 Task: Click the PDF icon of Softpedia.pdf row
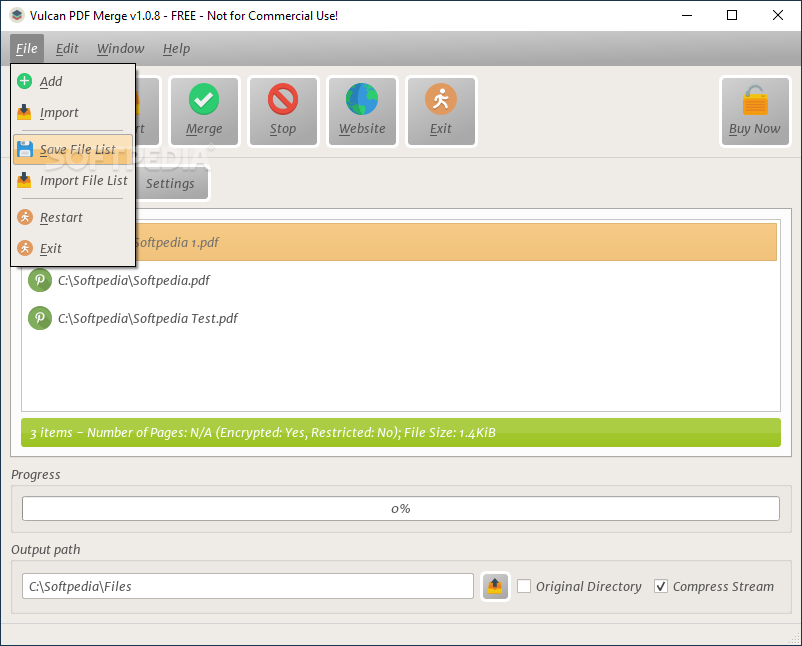click(40, 280)
